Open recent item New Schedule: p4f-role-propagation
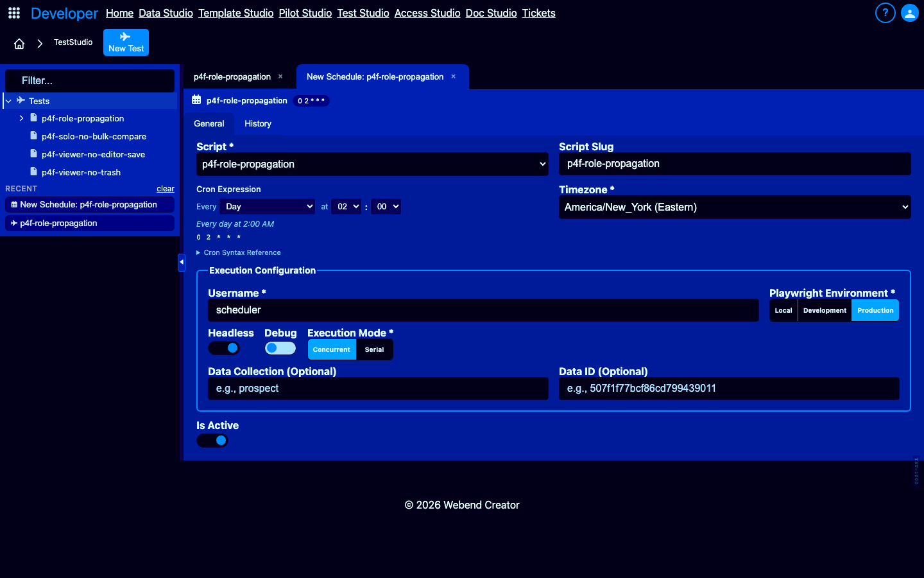Screen dimensions: 924x578 point(90,204)
